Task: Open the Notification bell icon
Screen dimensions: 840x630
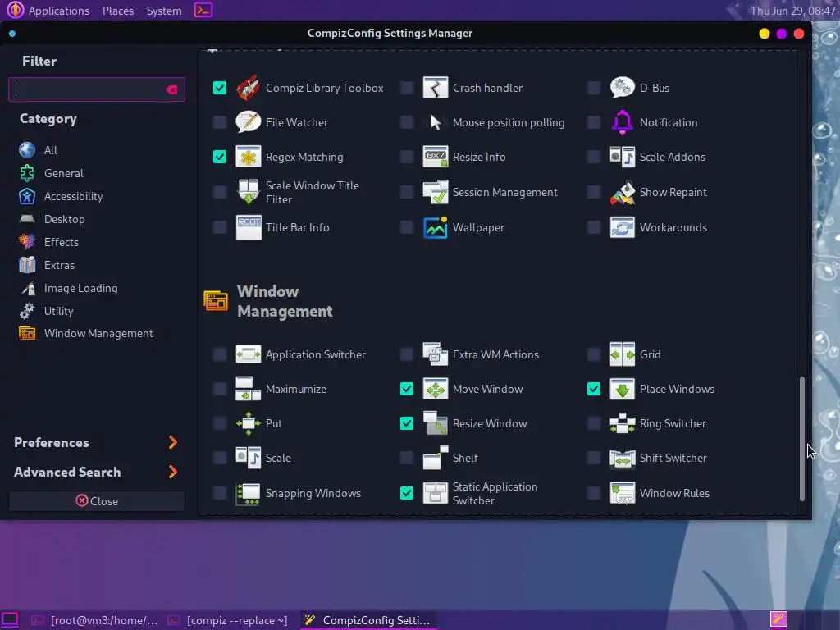Action: click(622, 122)
